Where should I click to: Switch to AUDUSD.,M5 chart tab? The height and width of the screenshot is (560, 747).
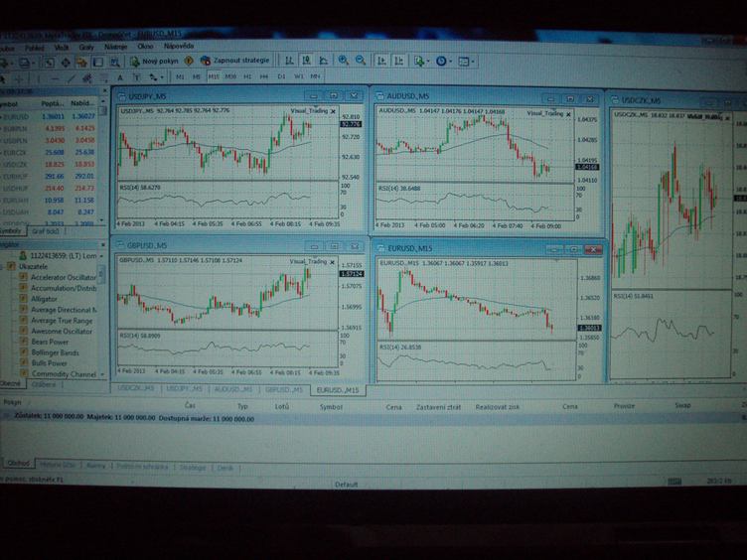tap(233, 389)
